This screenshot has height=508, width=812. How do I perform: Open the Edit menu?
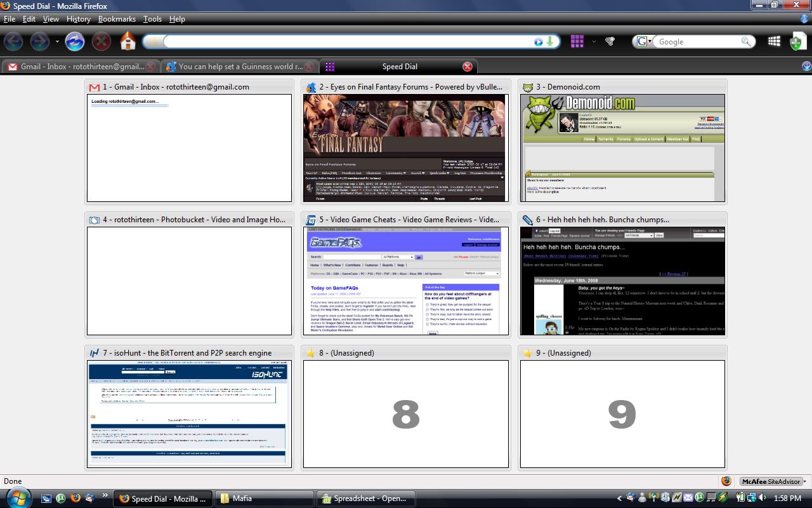pos(29,19)
